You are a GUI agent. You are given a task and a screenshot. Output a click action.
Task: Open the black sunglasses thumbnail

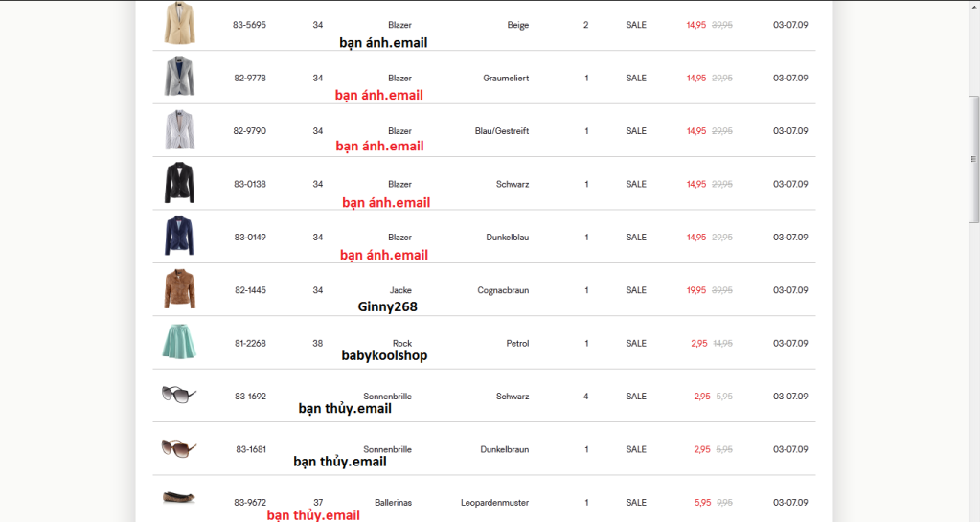click(179, 395)
